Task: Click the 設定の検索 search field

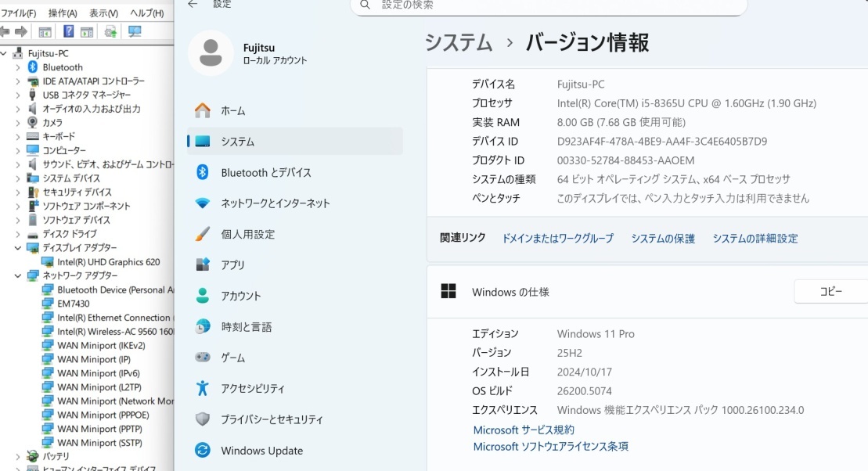Action: click(x=548, y=5)
